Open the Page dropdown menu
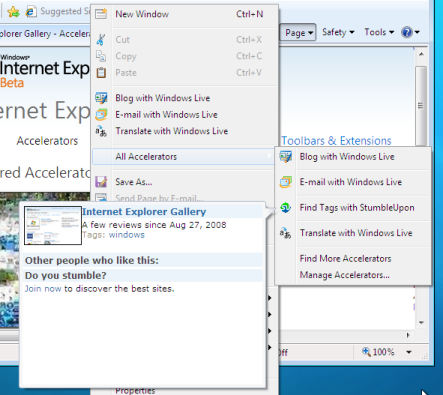This screenshot has height=395, width=443. click(x=299, y=33)
